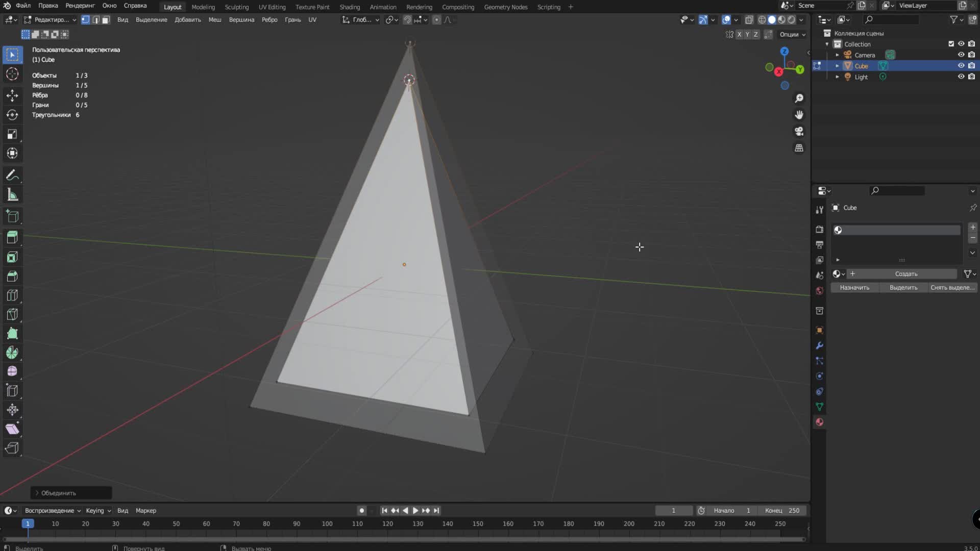The image size is (980, 551).
Task: Enable edge select mode
Action: [x=96, y=20]
